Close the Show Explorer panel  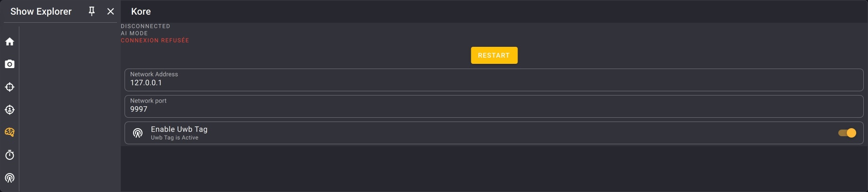click(110, 11)
